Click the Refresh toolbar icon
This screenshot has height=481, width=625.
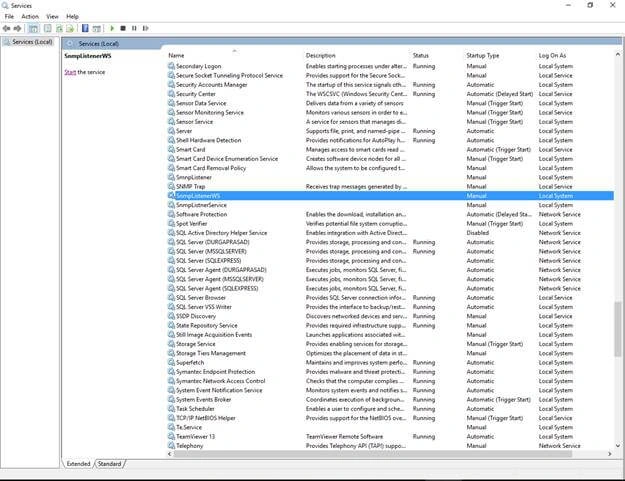click(59, 28)
